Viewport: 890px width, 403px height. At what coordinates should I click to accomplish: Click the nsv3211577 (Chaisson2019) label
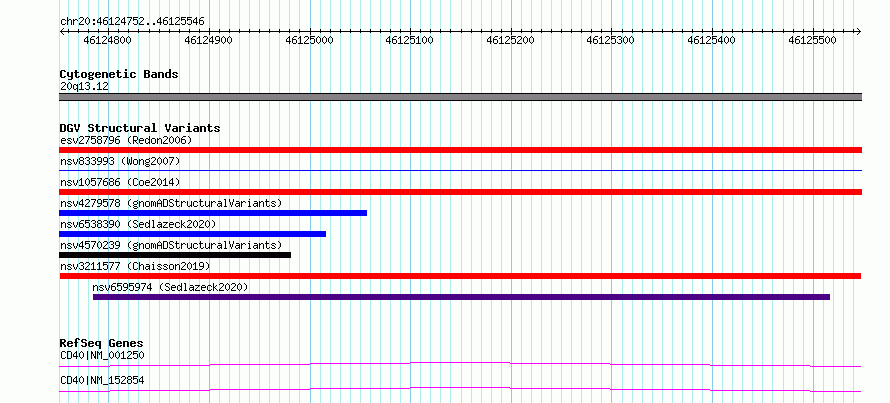coord(135,266)
